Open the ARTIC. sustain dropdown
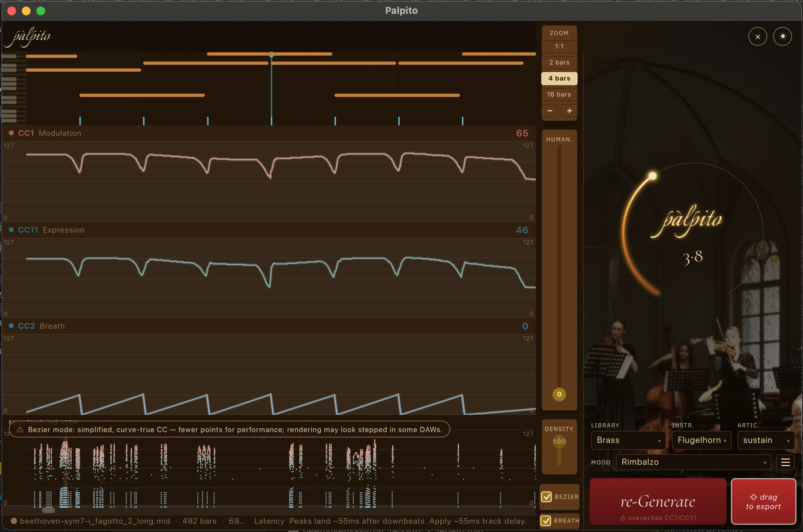Image resolution: width=803 pixels, height=532 pixels. (766, 440)
